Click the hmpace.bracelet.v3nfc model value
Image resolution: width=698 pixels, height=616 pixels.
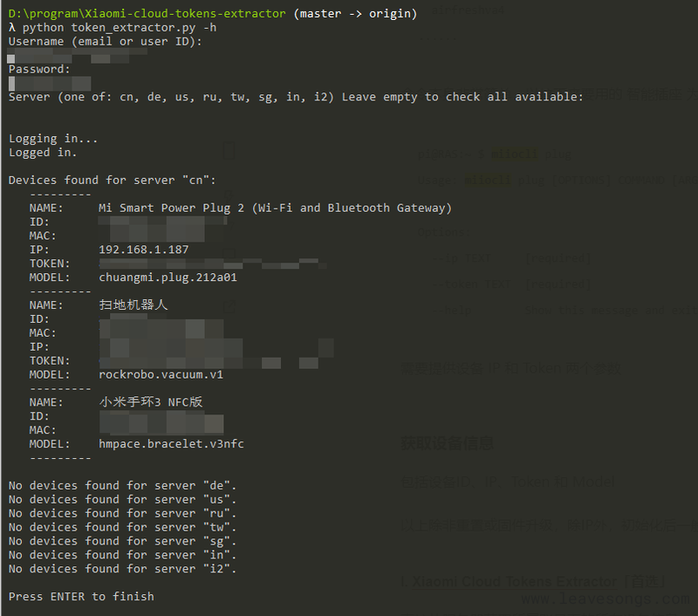pos(171,444)
